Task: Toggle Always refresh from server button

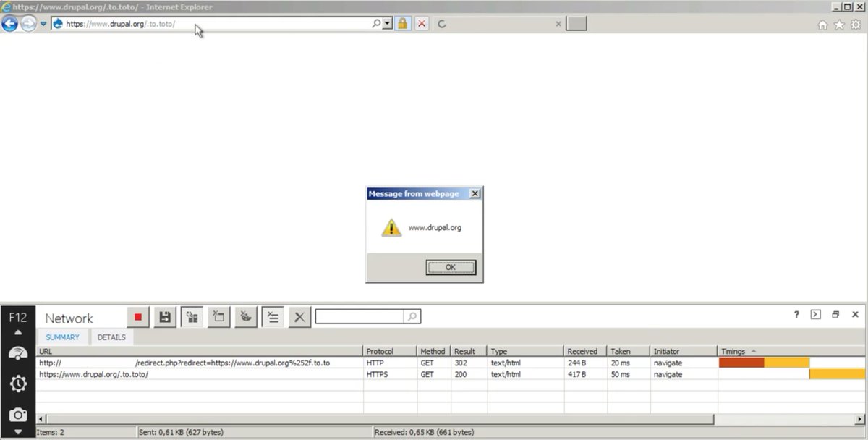Action: click(192, 317)
